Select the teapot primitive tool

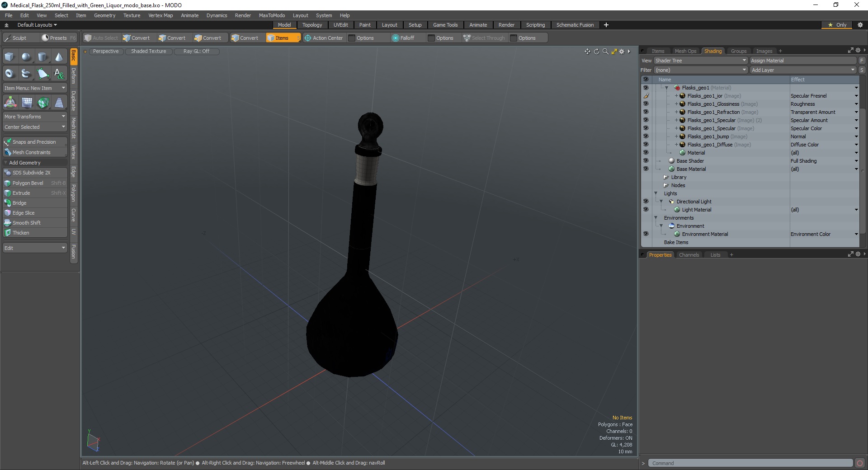point(26,73)
